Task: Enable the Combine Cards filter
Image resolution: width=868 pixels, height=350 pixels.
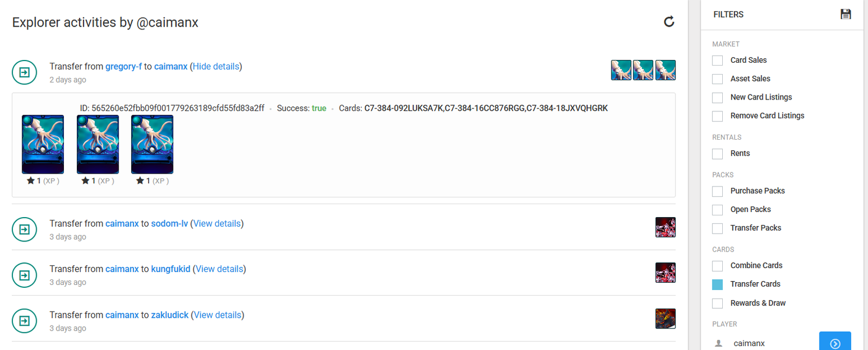Action: pyautogui.click(x=718, y=266)
